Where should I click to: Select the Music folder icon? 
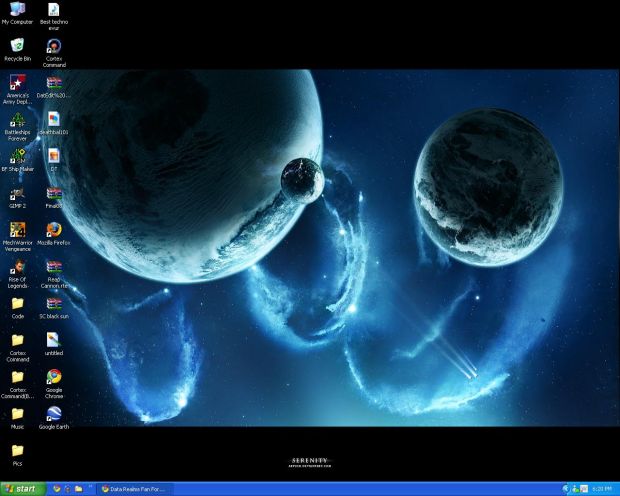click(x=17, y=418)
